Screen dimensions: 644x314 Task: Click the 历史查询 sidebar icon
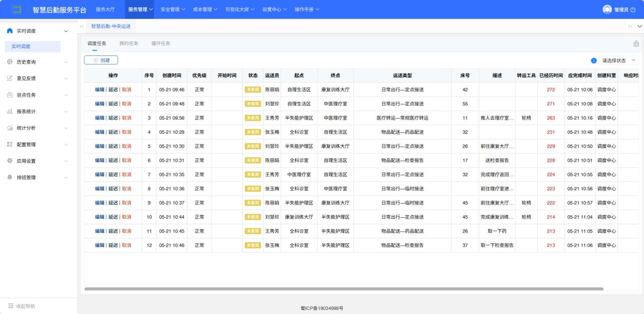tap(10, 62)
